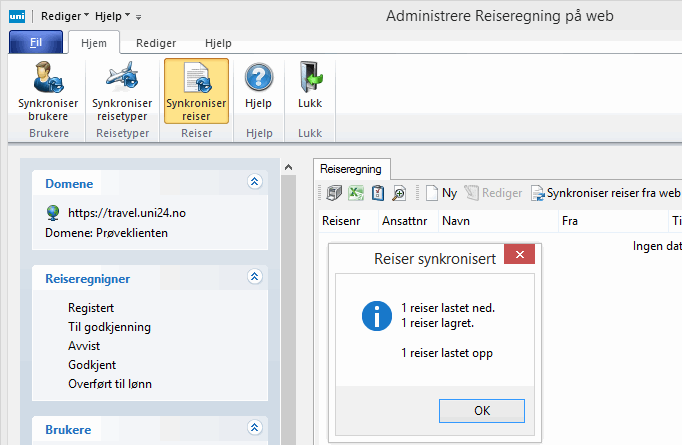Open the Fil menu tab
This screenshot has height=445, width=682.
pos(35,43)
